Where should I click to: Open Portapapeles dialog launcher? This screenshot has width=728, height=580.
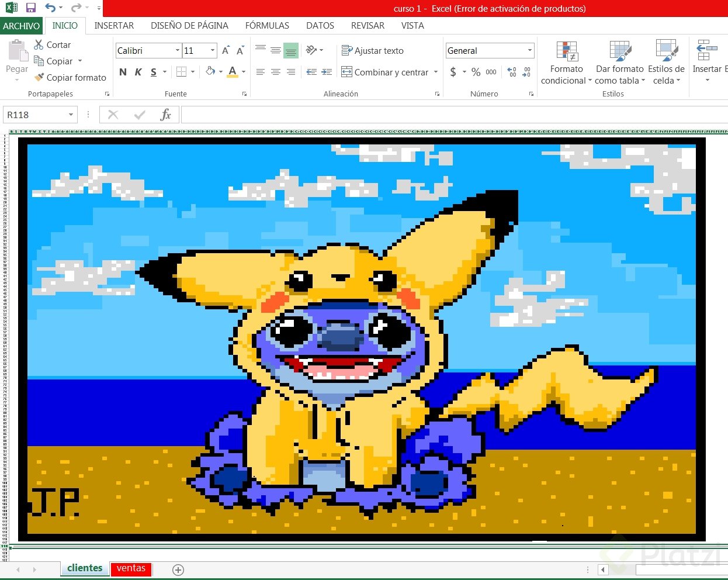click(108, 94)
